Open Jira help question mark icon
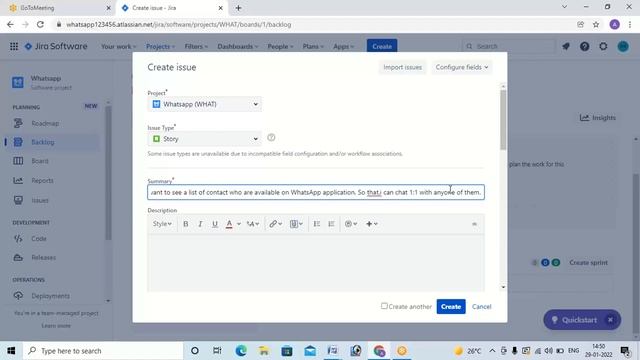Image resolution: width=640 pixels, height=360 pixels. (x=584, y=47)
